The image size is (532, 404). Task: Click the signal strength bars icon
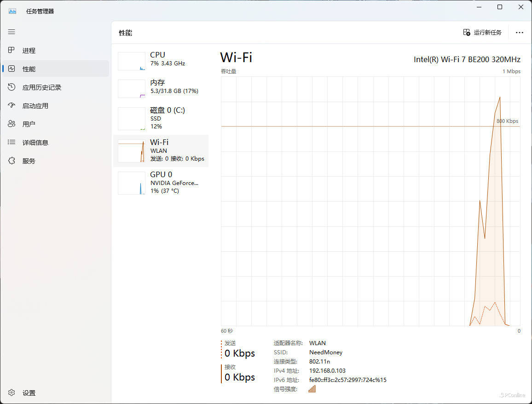tap(312, 389)
